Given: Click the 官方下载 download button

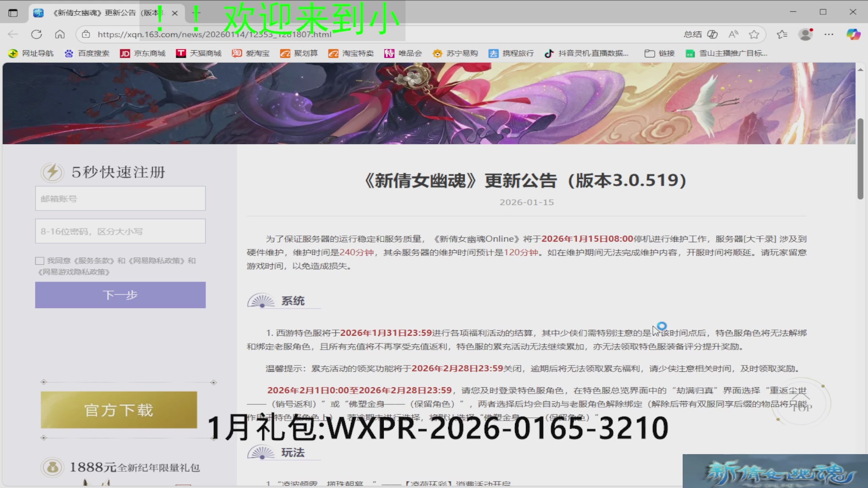Looking at the screenshot, I should pyautogui.click(x=119, y=410).
